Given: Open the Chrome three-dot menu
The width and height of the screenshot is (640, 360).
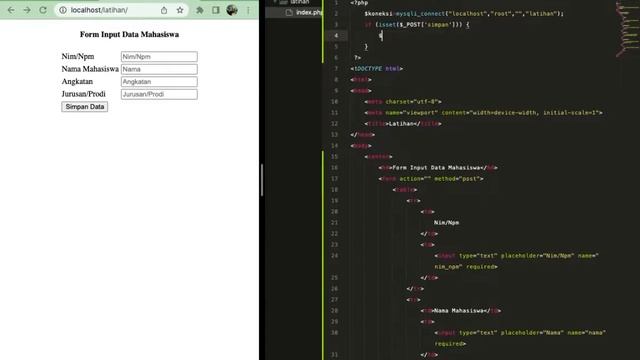Looking at the screenshot, I should click(248, 10).
